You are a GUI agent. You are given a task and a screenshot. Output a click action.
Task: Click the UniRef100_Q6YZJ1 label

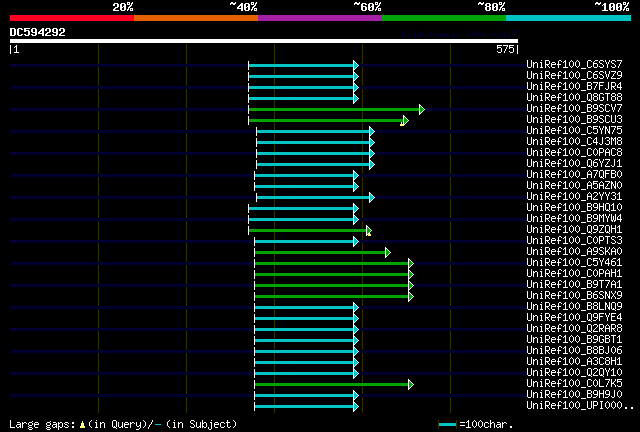[574, 164]
